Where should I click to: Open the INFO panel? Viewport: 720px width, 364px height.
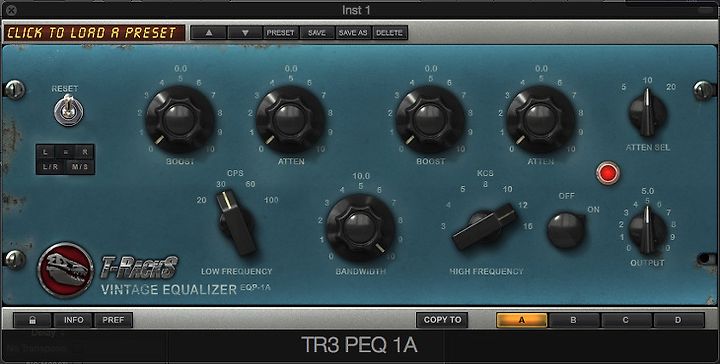point(73,320)
